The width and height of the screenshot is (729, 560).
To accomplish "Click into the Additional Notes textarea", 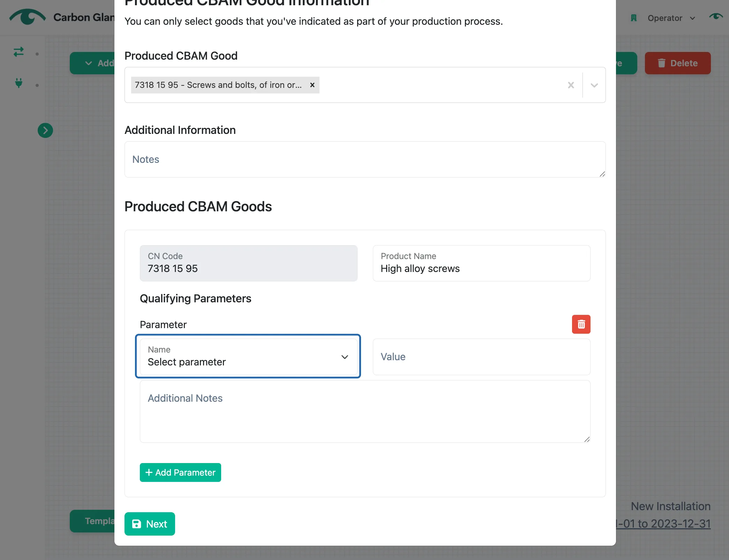I will pyautogui.click(x=365, y=411).
